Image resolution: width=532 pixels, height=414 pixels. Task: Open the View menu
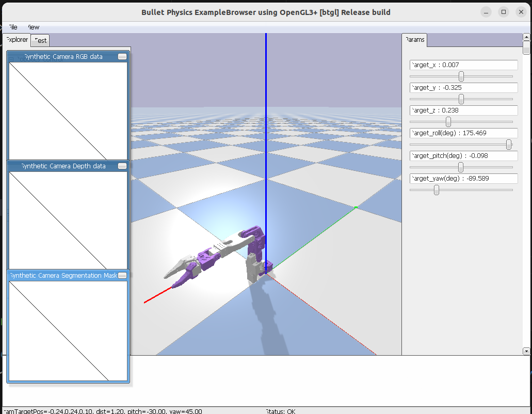[33, 27]
